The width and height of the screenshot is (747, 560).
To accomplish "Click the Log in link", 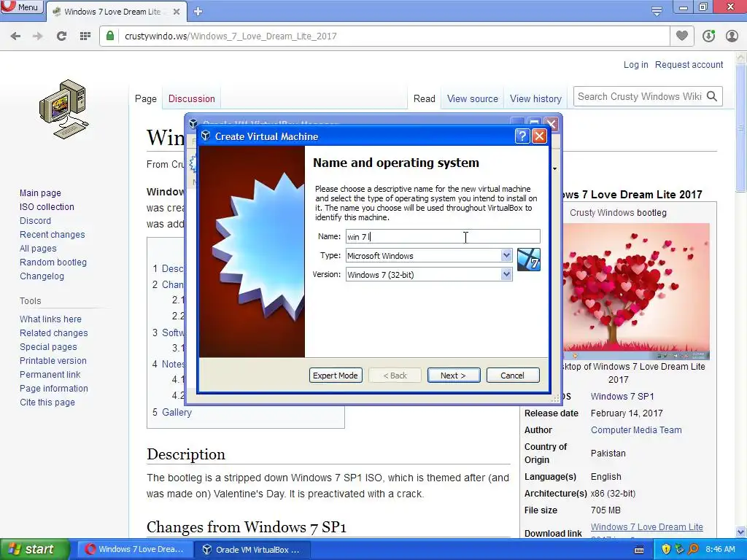I will pyautogui.click(x=636, y=64).
